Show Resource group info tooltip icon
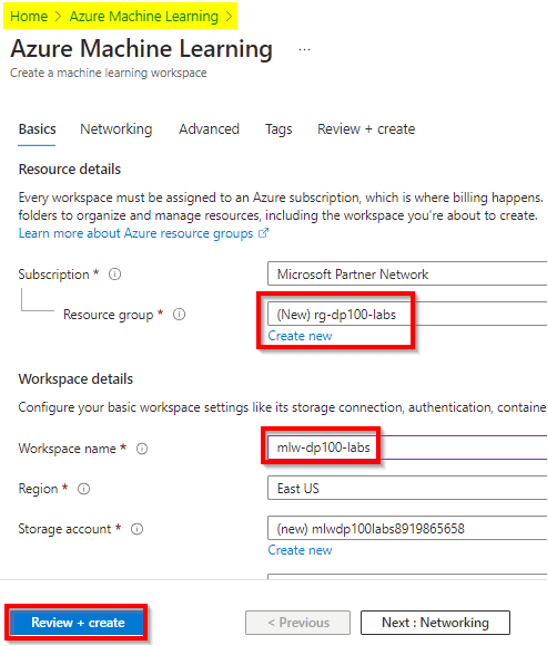This screenshot has width=548, height=646. tap(179, 314)
